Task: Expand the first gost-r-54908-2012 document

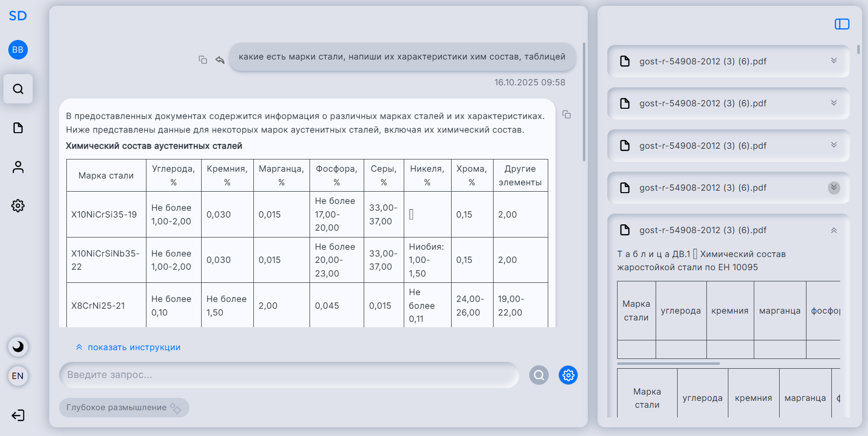Action: tap(834, 61)
